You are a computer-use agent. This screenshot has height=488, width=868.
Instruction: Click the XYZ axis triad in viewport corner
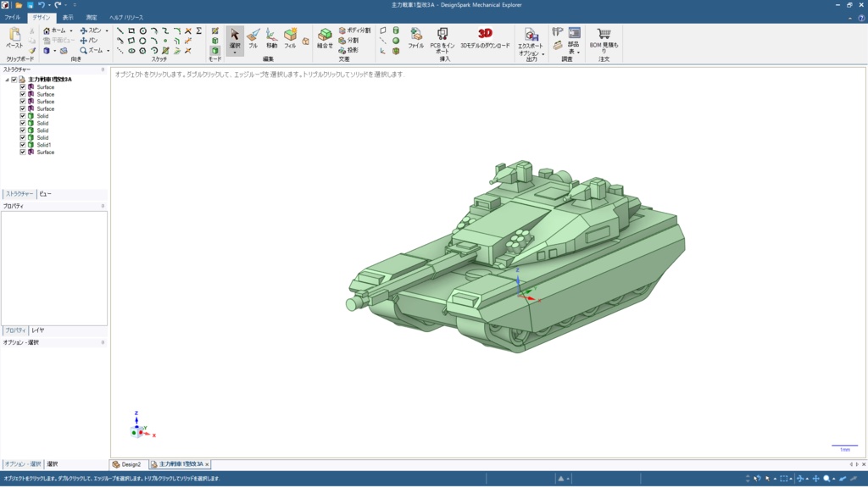click(x=142, y=425)
